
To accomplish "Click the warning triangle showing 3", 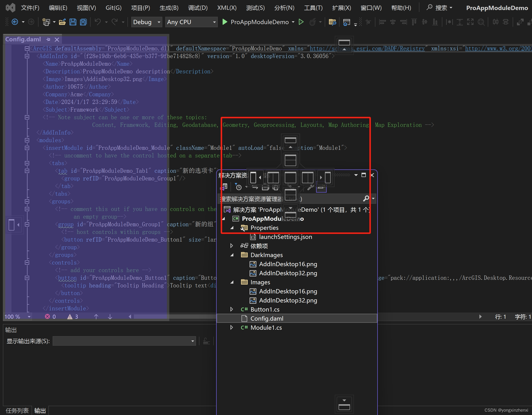I will coord(70,316).
